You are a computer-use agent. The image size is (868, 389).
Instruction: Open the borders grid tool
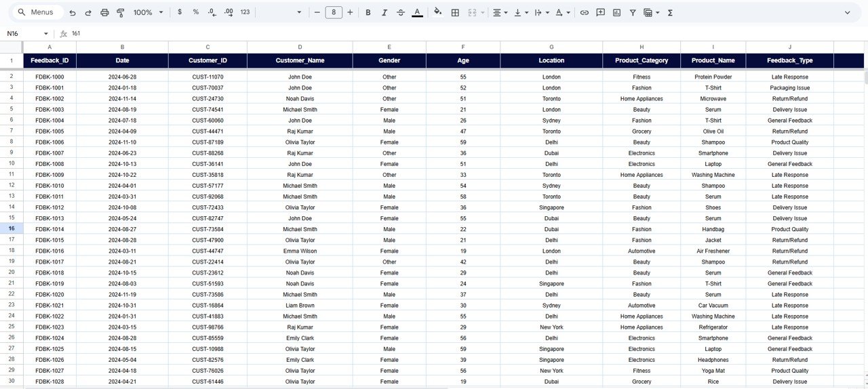pos(455,12)
